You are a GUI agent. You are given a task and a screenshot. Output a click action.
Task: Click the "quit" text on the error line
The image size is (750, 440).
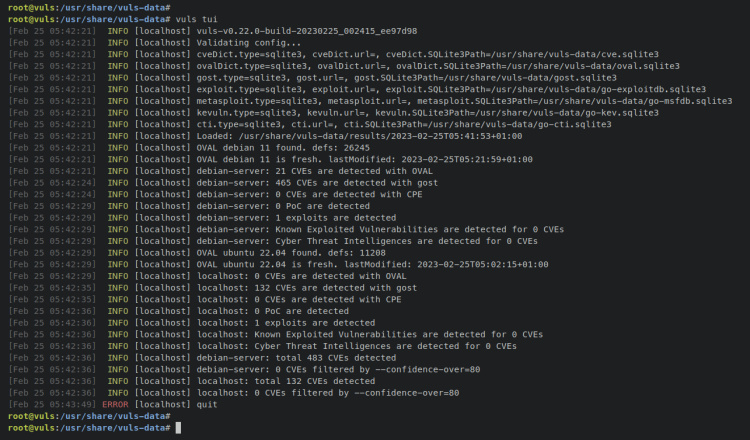(x=206, y=404)
